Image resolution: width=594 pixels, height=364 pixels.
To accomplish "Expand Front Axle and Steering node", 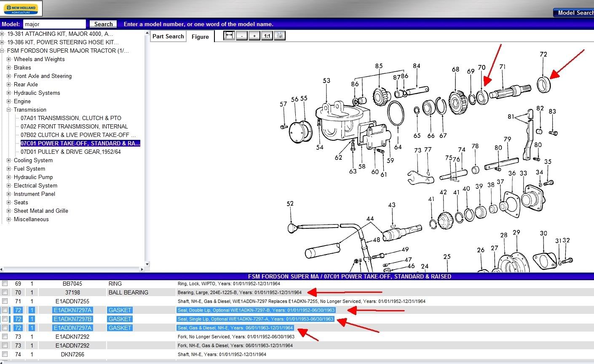I will pos(9,76).
